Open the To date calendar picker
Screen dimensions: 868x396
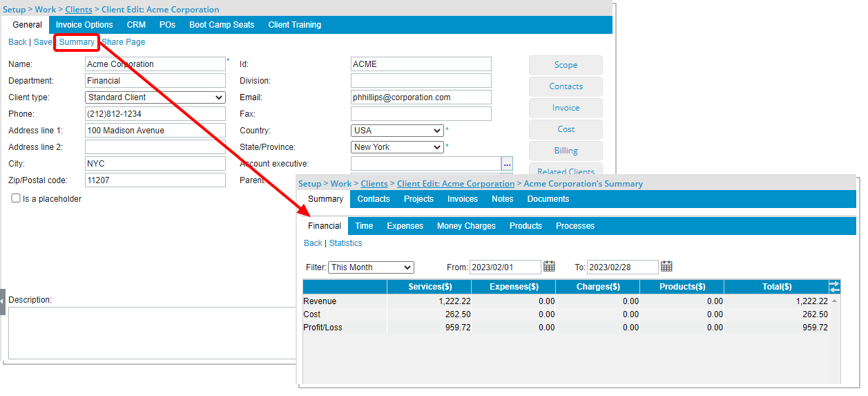[666, 267]
